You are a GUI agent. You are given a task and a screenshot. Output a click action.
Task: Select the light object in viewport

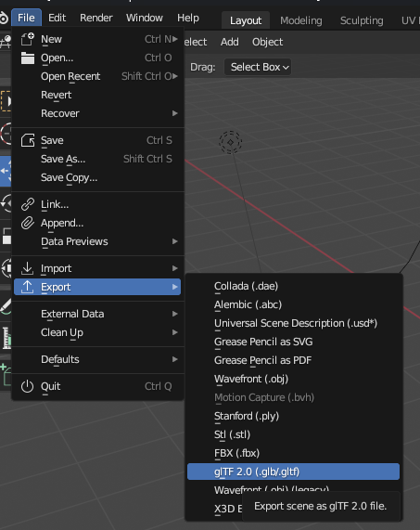point(231,142)
